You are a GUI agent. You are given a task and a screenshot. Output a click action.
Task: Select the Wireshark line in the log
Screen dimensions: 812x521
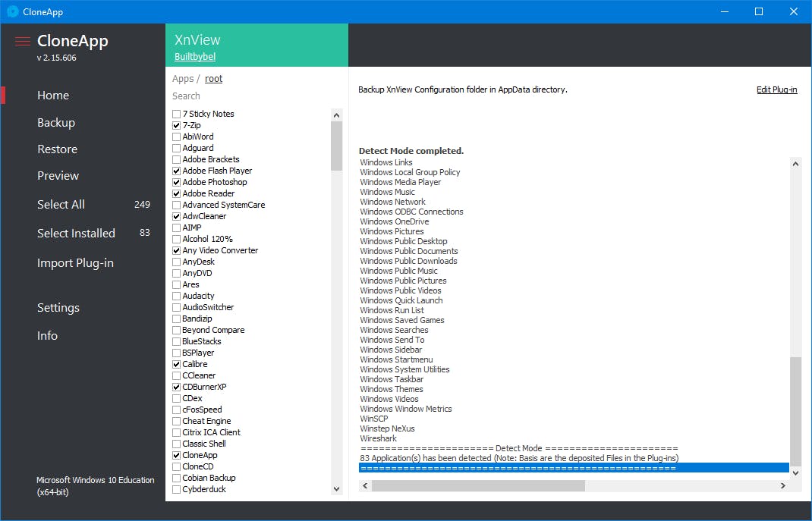tap(379, 438)
